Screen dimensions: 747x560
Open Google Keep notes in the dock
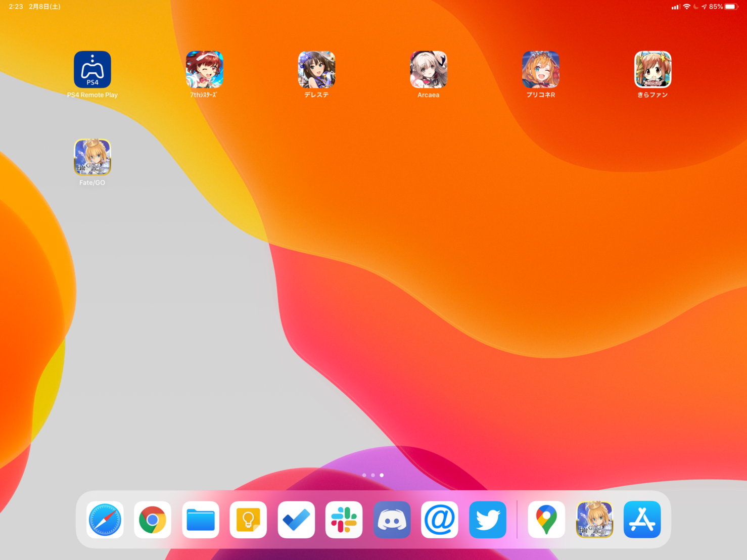point(248,520)
